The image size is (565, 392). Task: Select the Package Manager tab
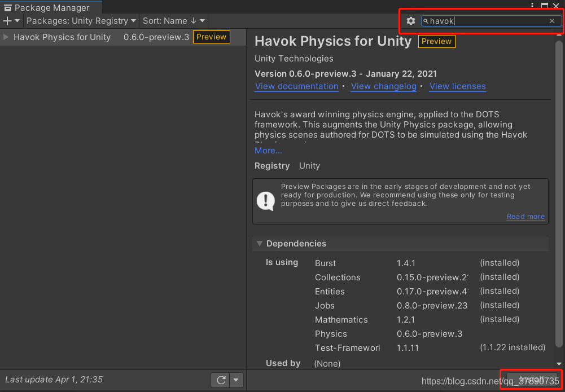click(51, 7)
